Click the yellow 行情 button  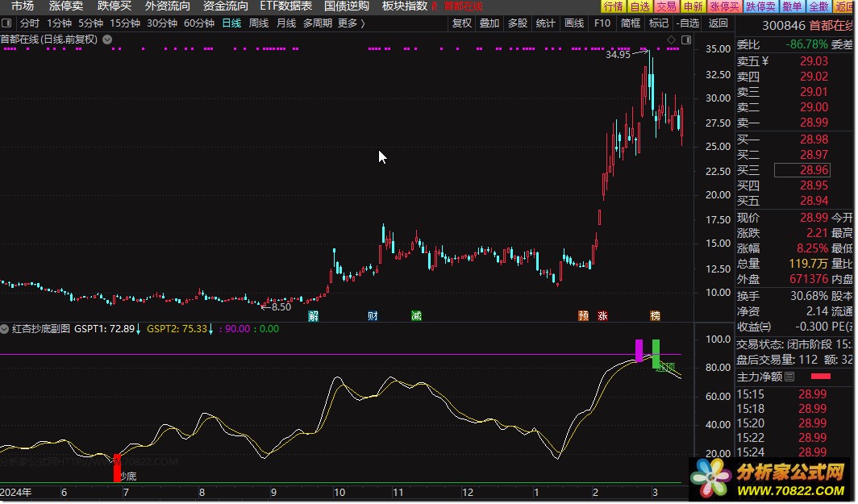coord(614,6)
